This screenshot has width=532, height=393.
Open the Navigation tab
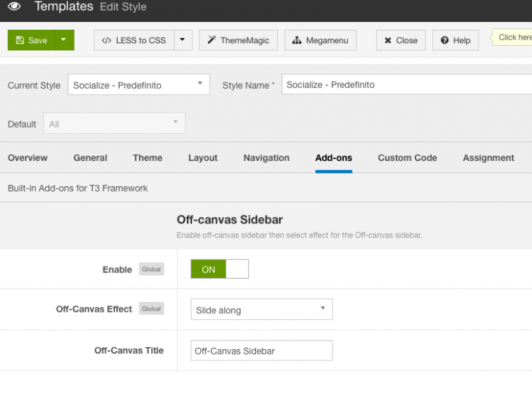click(267, 158)
